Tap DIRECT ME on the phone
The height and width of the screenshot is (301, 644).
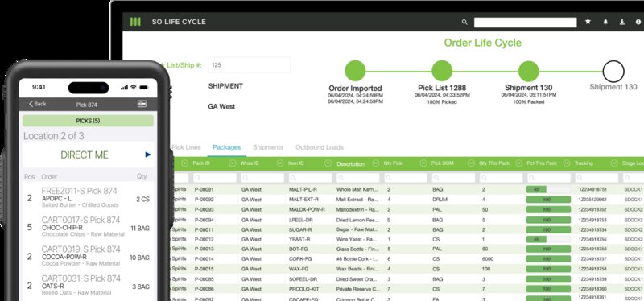pos(85,155)
